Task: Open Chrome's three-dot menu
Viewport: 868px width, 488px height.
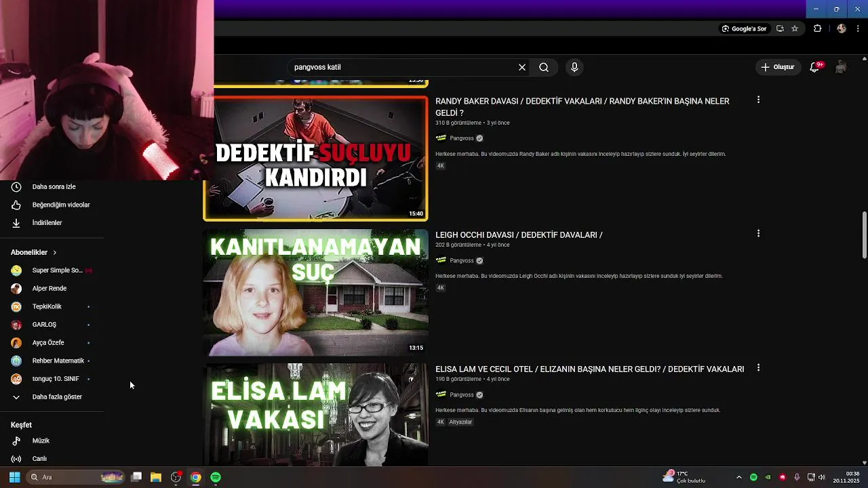Action: [859, 28]
